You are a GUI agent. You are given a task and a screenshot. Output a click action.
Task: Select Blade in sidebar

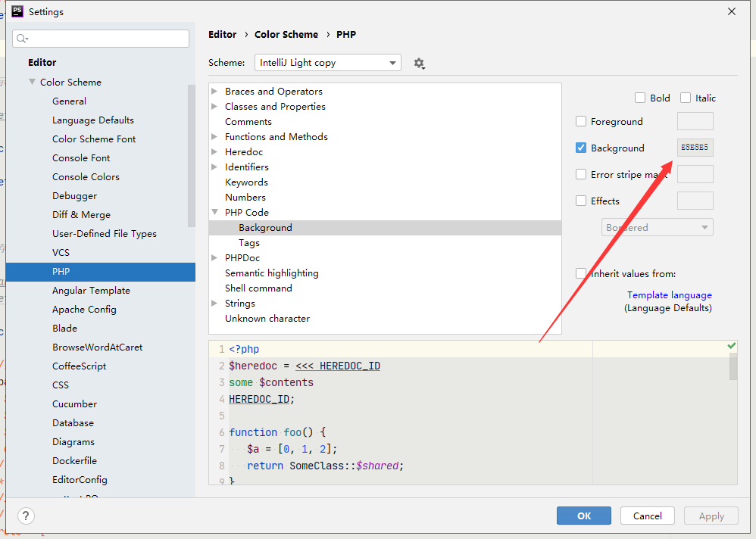point(64,328)
